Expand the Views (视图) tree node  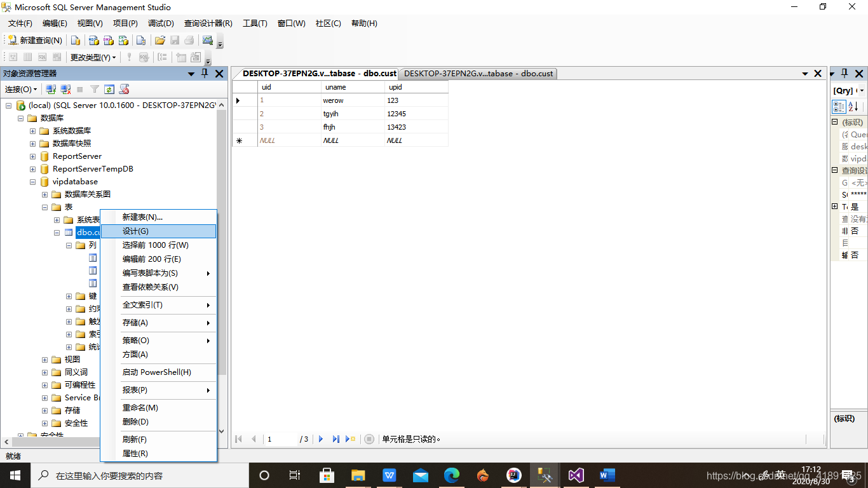pyautogui.click(x=45, y=360)
